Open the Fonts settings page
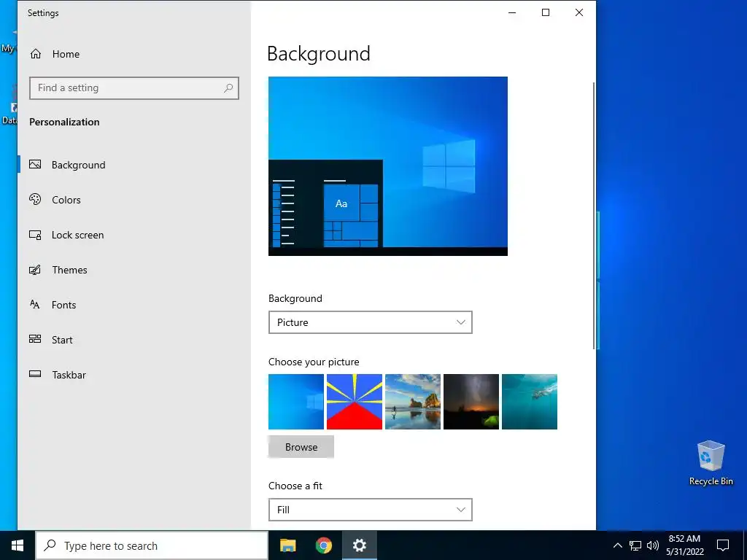Viewport: 747px width, 560px height. point(64,305)
